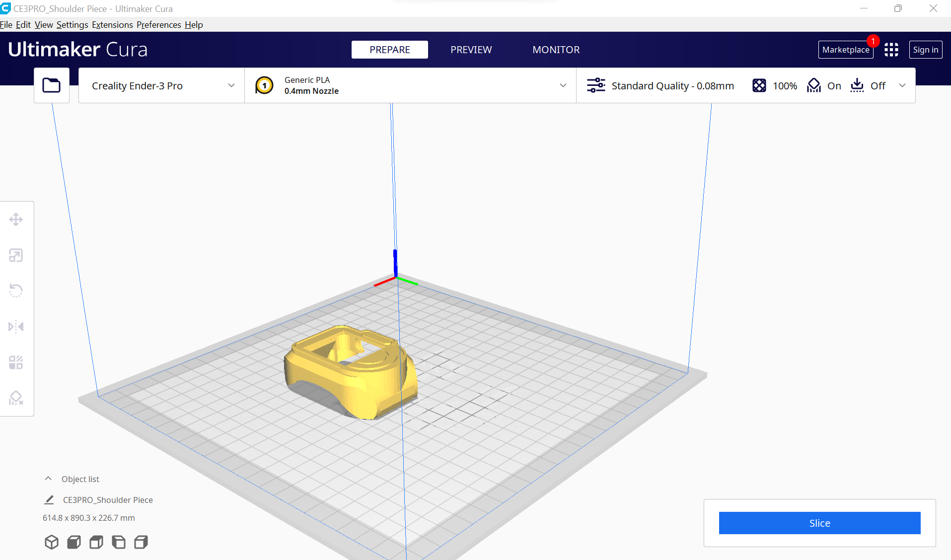Click the Standard Quality - 0.08mm profile label
The image size is (951, 560).
tap(673, 85)
